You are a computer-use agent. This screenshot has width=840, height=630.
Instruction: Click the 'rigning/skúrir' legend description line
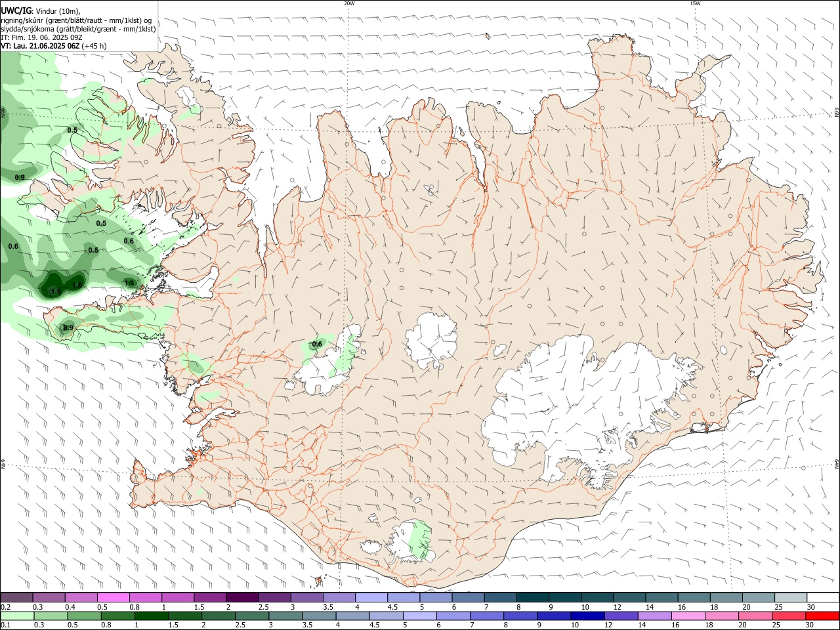point(77,20)
